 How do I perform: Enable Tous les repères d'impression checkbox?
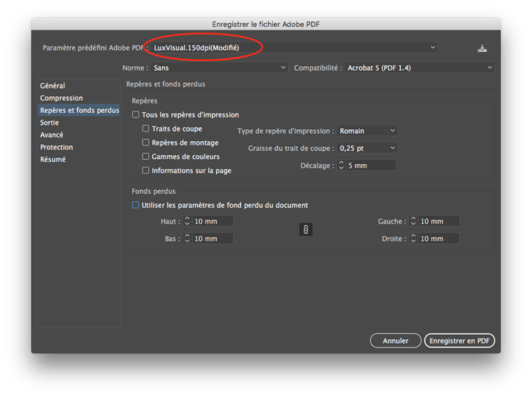(x=136, y=115)
